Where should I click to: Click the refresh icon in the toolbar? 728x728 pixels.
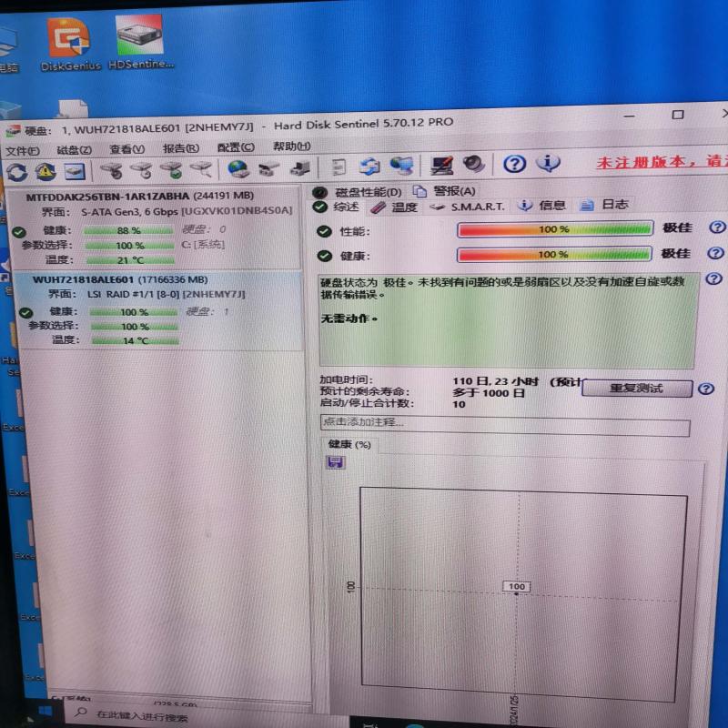(x=17, y=172)
